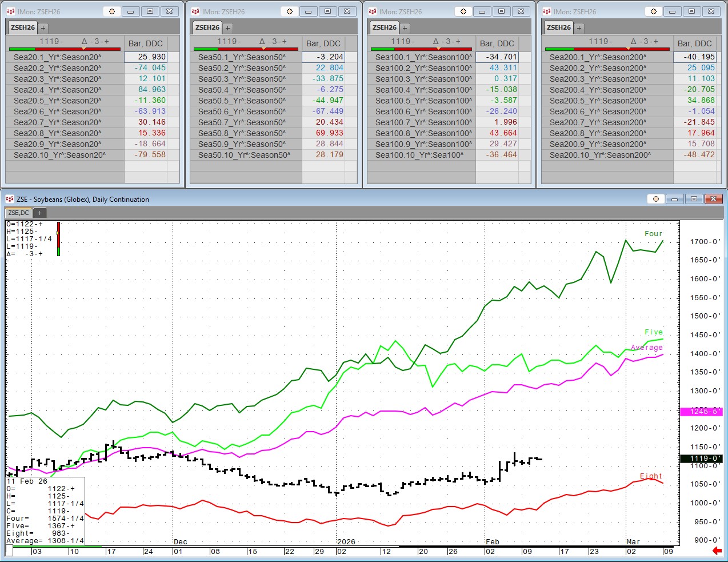Minimize the Season100 monitor window

482,11
